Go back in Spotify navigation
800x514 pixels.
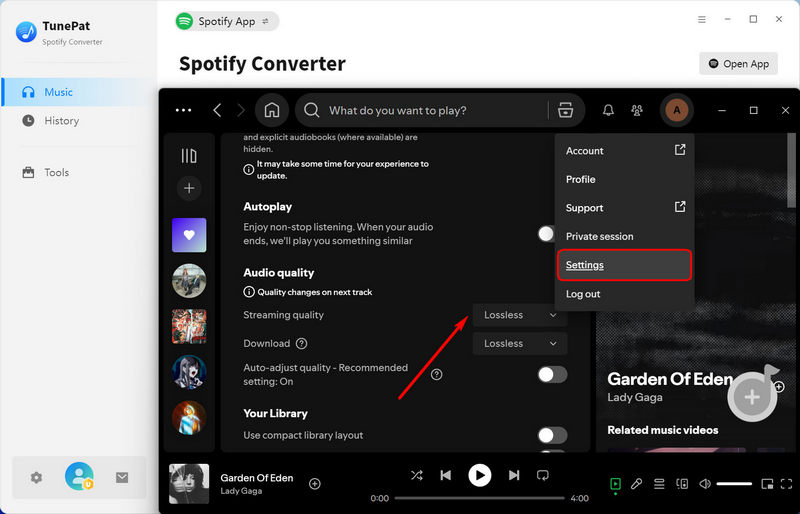click(217, 110)
